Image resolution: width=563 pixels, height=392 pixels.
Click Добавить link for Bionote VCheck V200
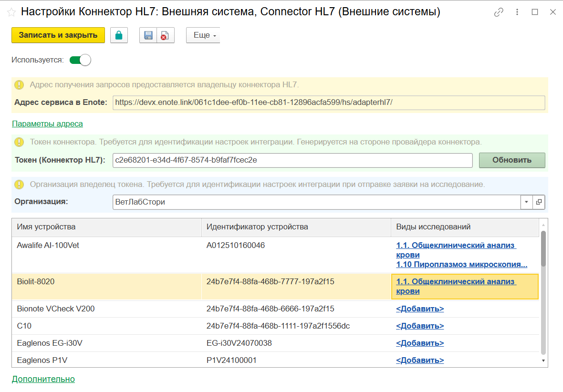click(x=420, y=309)
